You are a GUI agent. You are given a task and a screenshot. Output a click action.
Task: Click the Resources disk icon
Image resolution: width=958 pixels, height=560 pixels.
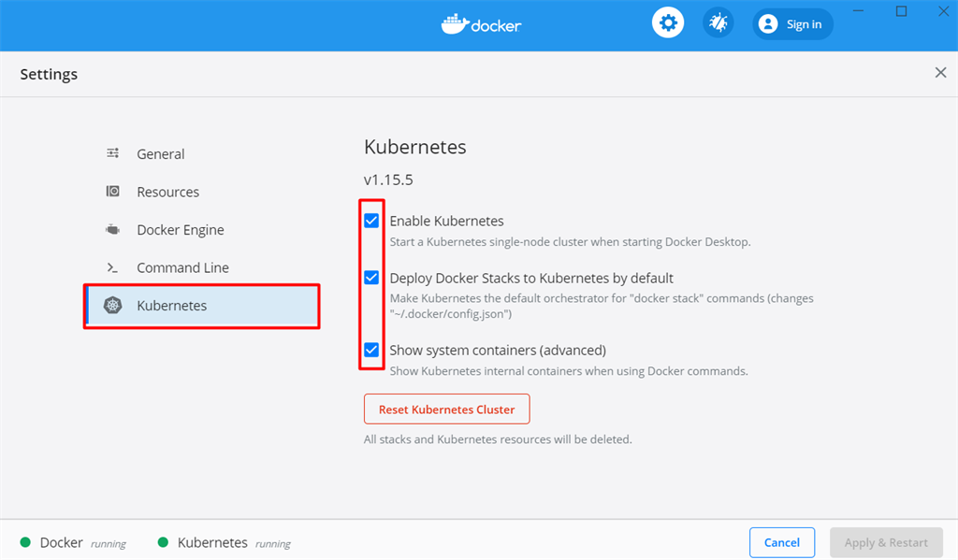coord(113,192)
